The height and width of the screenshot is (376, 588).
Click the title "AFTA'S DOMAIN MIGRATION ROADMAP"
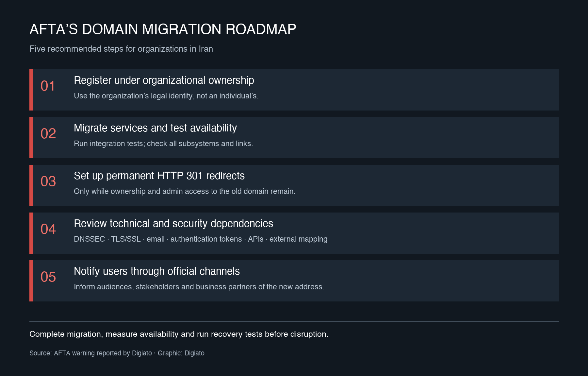163,29
